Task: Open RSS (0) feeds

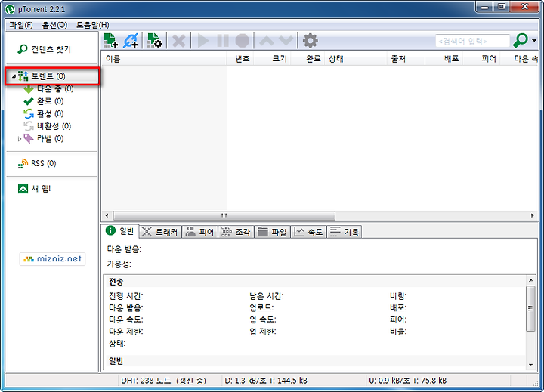Action: [37, 163]
